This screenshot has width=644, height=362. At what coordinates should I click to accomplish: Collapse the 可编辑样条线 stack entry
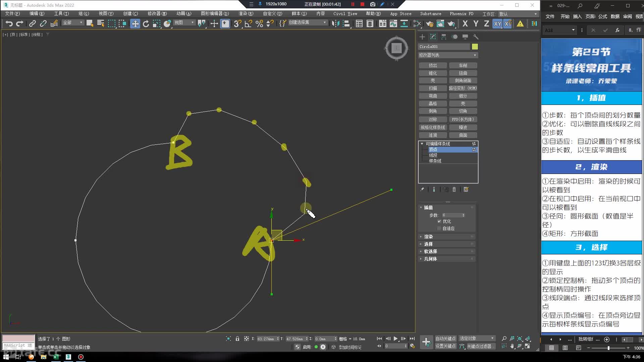[422, 144]
